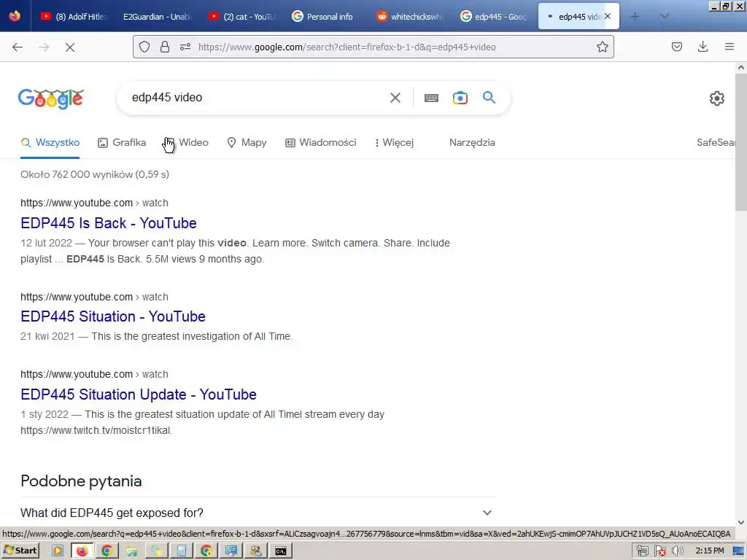Click the Firefox logo in the tab bar

point(15,16)
